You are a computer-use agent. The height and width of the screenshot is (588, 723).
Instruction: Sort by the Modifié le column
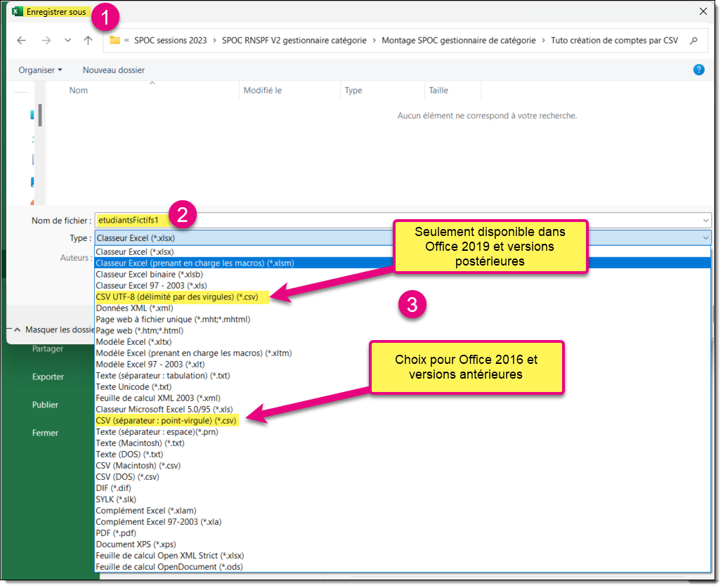click(262, 91)
